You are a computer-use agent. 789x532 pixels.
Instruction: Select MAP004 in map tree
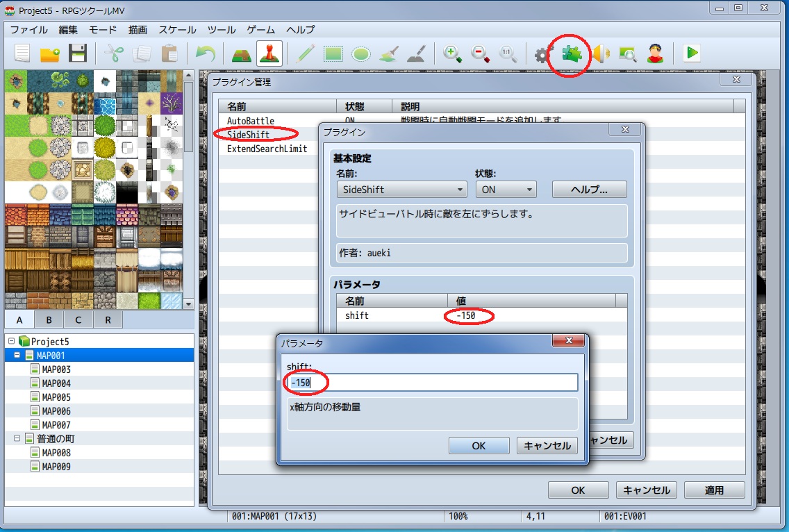tap(56, 383)
